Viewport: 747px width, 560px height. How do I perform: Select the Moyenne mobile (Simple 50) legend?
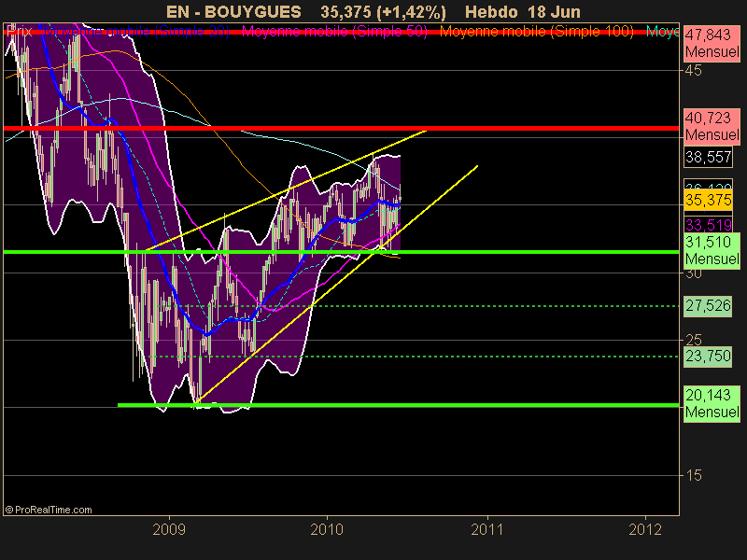(x=334, y=32)
